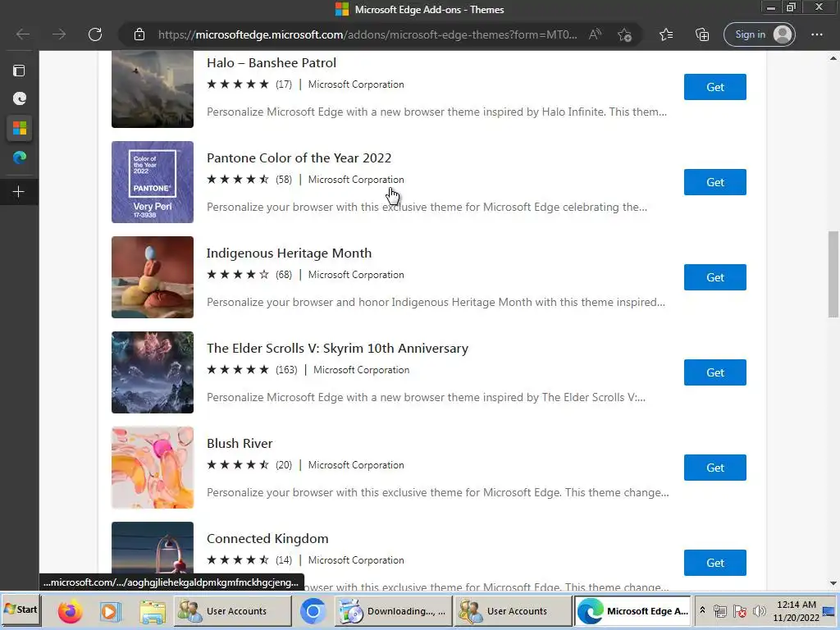Screen dimensions: 840x630
Task: Click the Indigenous Heritage Month thumbnail
Action: point(153,277)
